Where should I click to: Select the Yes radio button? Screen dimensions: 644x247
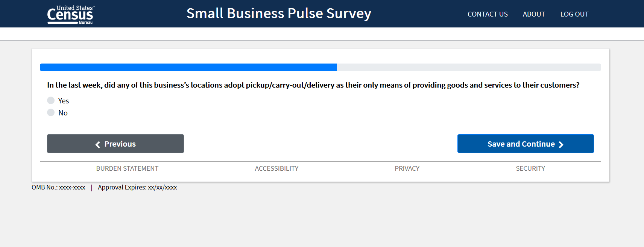(x=51, y=100)
